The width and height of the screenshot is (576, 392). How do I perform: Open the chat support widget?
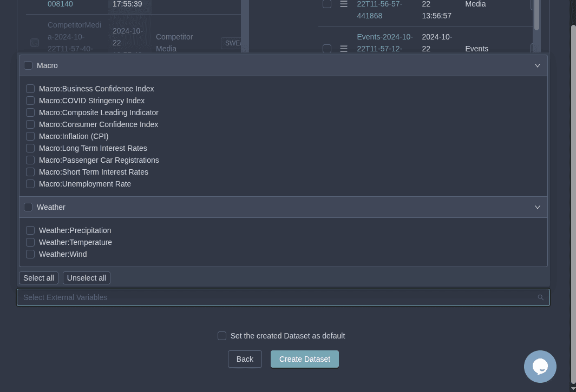coord(540,367)
